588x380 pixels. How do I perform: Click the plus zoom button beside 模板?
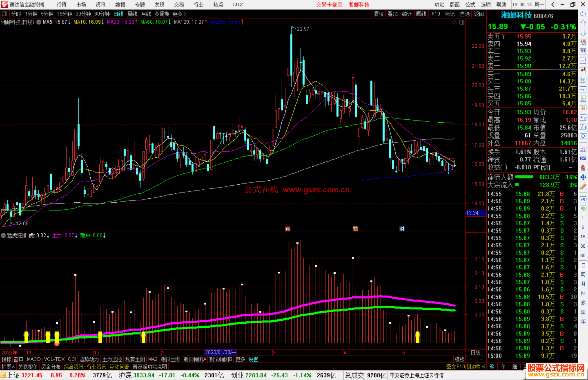point(471,359)
